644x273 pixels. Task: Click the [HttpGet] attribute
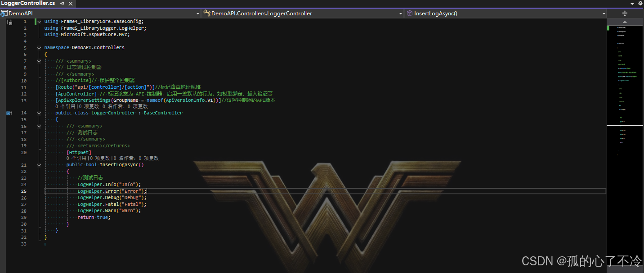pyautogui.click(x=79, y=152)
